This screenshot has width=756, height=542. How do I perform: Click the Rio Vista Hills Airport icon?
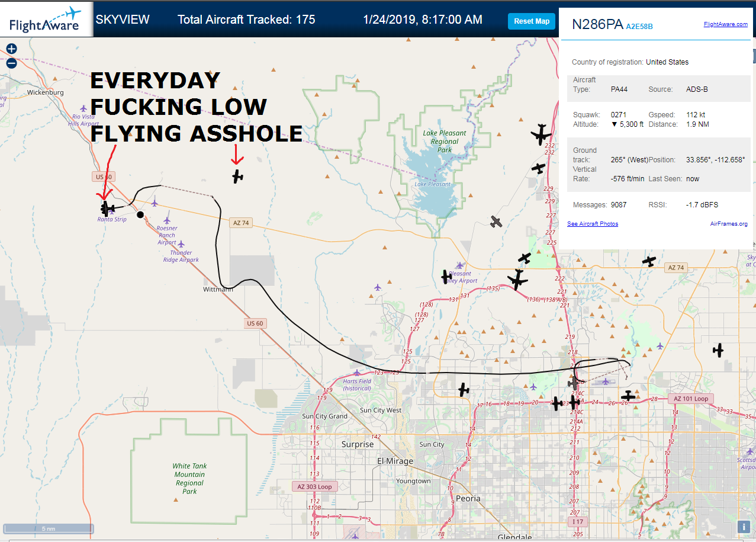[83, 108]
